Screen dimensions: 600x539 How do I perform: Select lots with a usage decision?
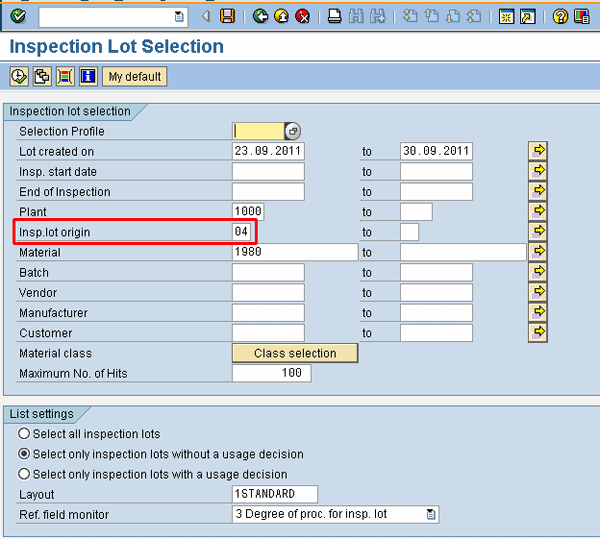pos(24,474)
